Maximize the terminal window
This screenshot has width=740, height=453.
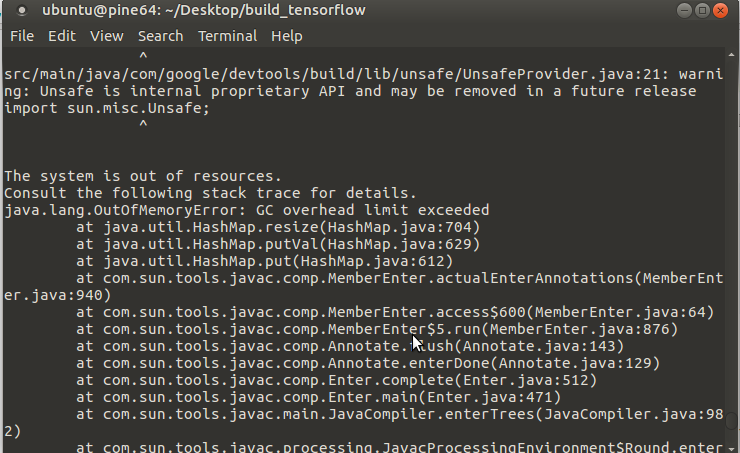pos(702,10)
